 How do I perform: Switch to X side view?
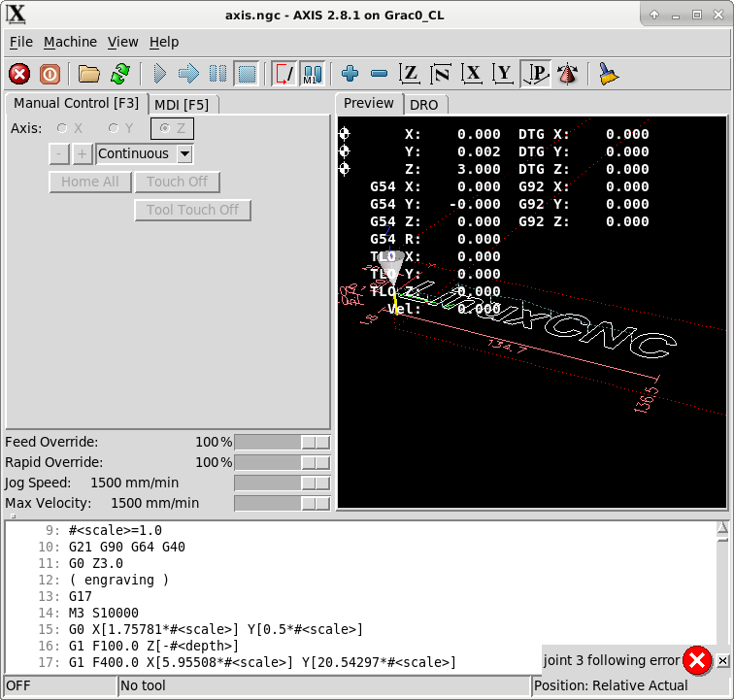[472, 74]
